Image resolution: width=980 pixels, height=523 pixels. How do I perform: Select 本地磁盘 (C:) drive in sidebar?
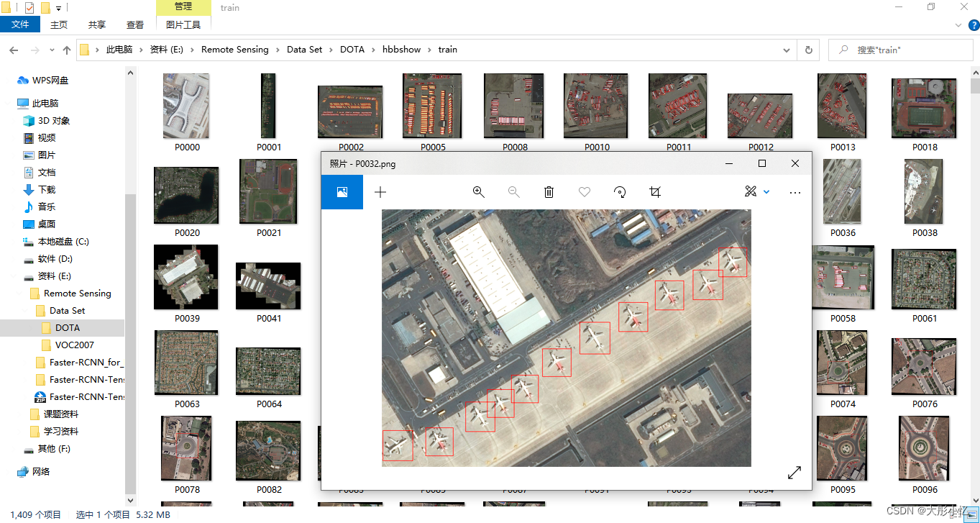pyautogui.click(x=56, y=242)
